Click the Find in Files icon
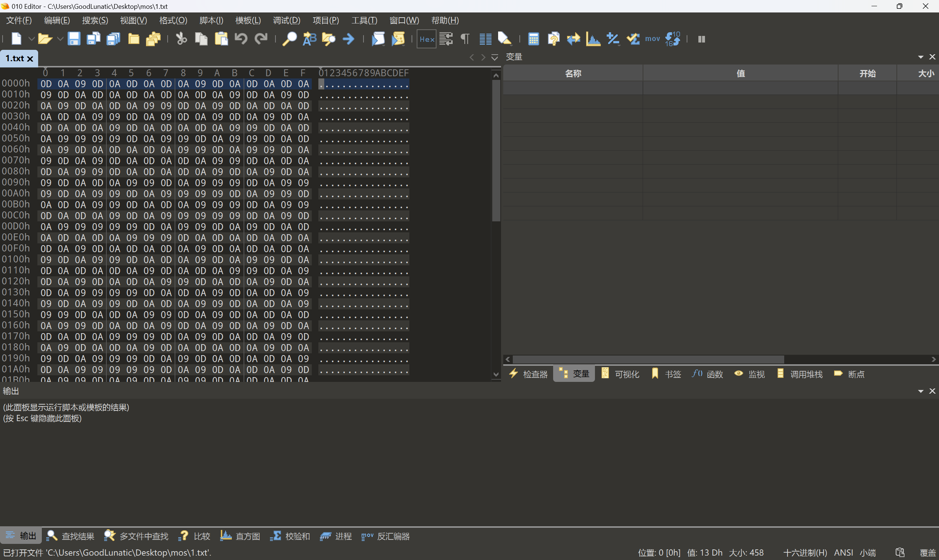The image size is (939, 560). coord(329,39)
